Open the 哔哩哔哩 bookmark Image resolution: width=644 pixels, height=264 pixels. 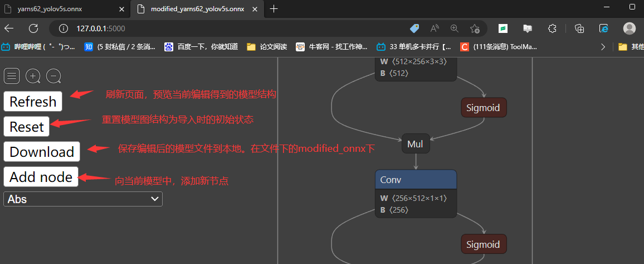coord(38,46)
